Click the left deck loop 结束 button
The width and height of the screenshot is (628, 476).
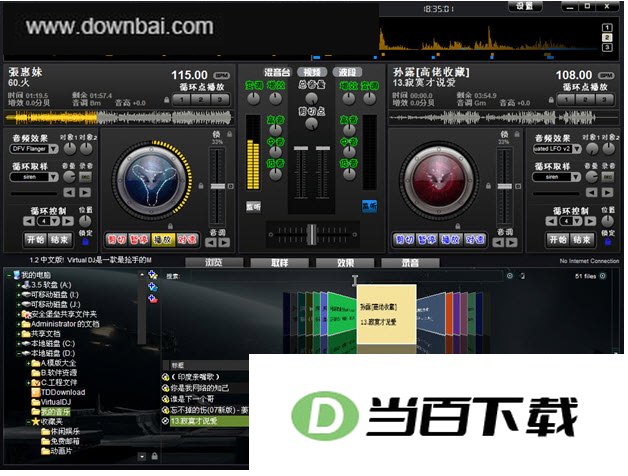coord(60,240)
